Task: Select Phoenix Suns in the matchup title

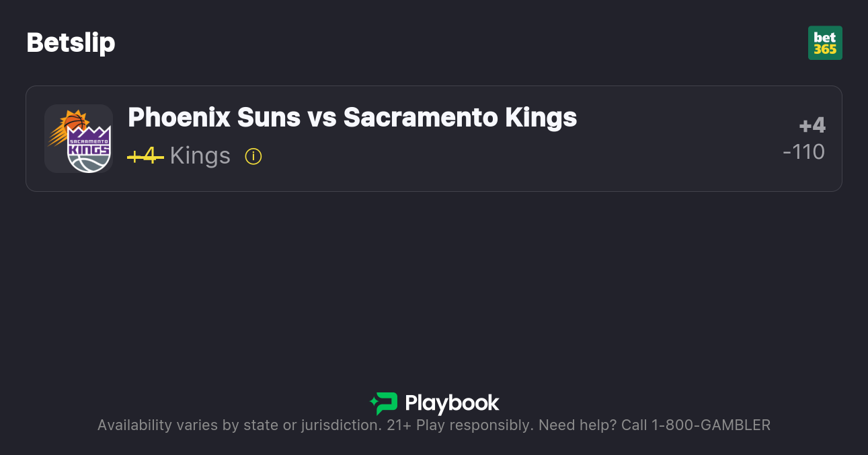Action: [214, 118]
